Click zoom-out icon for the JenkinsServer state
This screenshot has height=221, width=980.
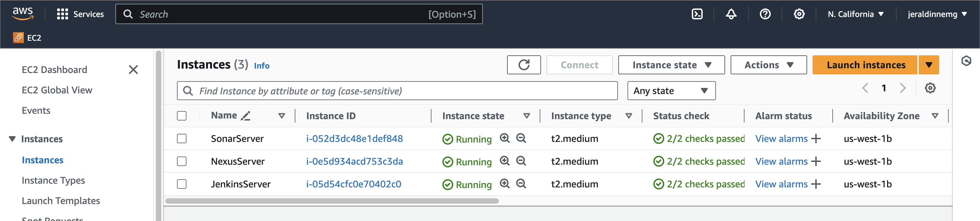[x=521, y=184]
